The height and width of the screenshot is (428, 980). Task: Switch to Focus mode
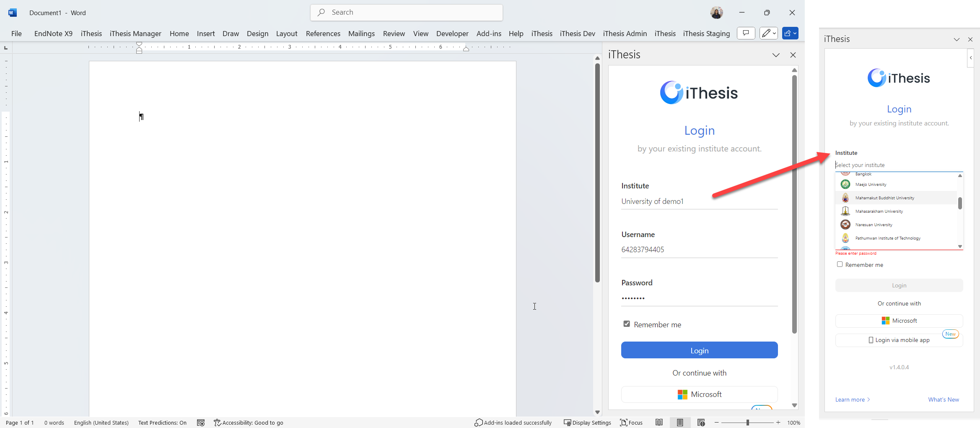[631, 423]
